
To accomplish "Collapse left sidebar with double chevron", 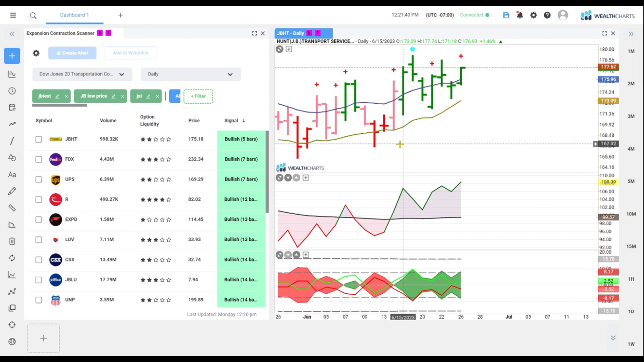I will click(12, 34).
